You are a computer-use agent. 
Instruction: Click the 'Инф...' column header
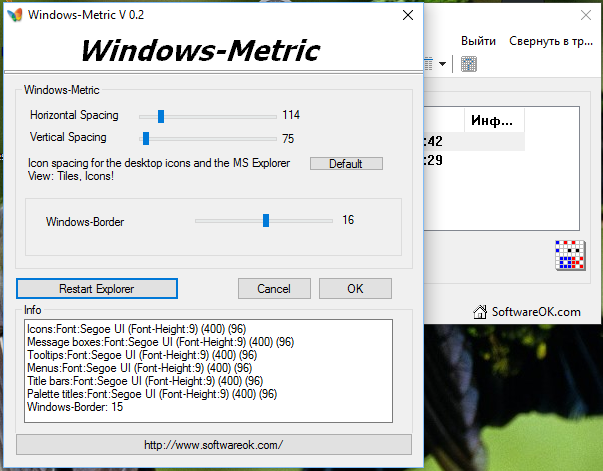(x=494, y=121)
